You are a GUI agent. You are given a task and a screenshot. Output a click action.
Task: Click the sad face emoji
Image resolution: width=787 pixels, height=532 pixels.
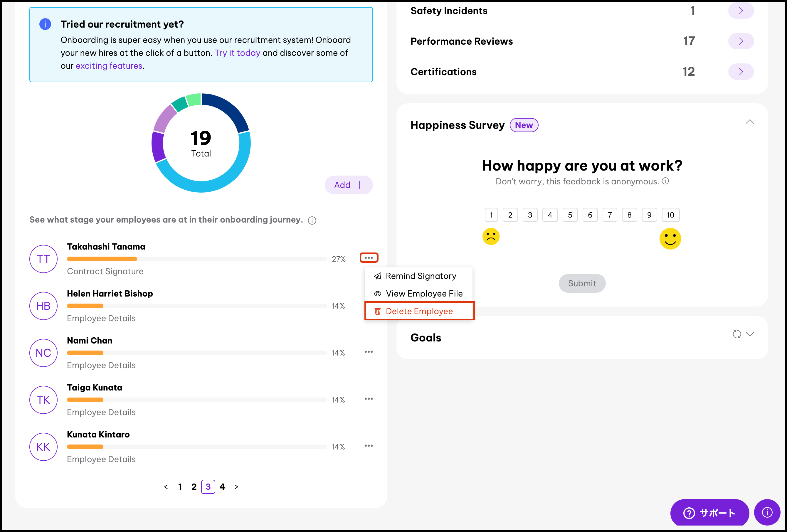(491, 236)
